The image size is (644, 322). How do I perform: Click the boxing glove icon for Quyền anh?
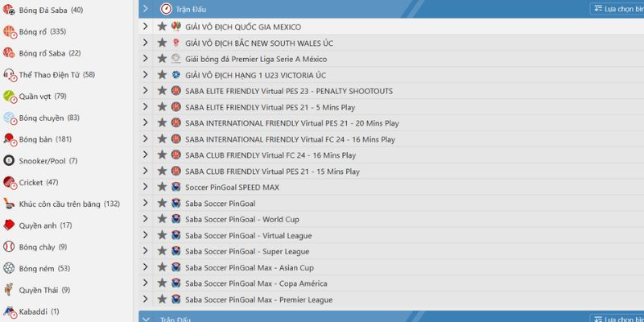coord(10,225)
